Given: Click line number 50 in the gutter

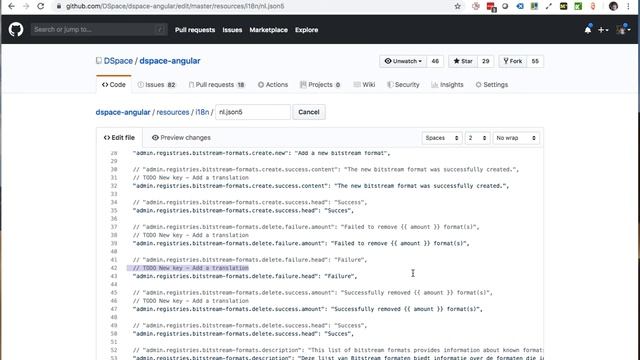Looking at the screenshot, I should (x=113, y=334).
